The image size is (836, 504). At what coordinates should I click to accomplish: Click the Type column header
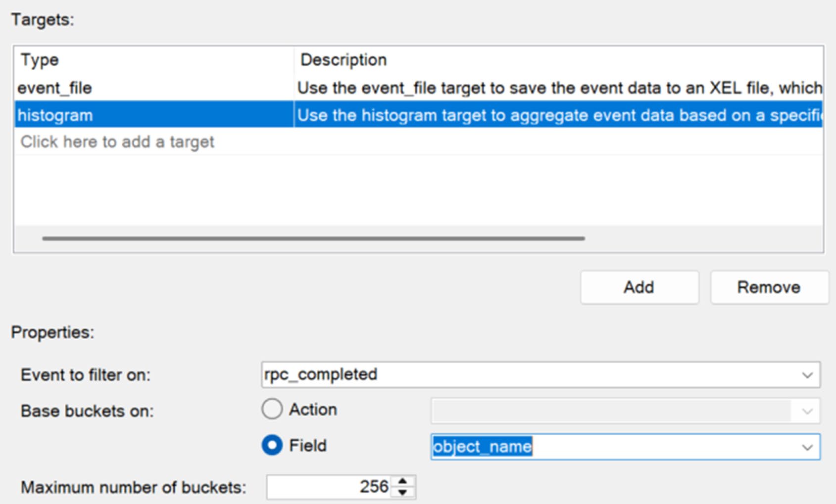point(40,60)
